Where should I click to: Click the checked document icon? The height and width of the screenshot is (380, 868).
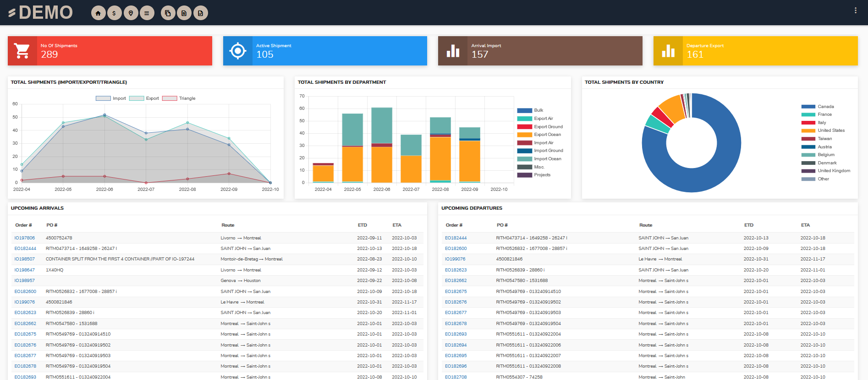[x=200, y=13]
